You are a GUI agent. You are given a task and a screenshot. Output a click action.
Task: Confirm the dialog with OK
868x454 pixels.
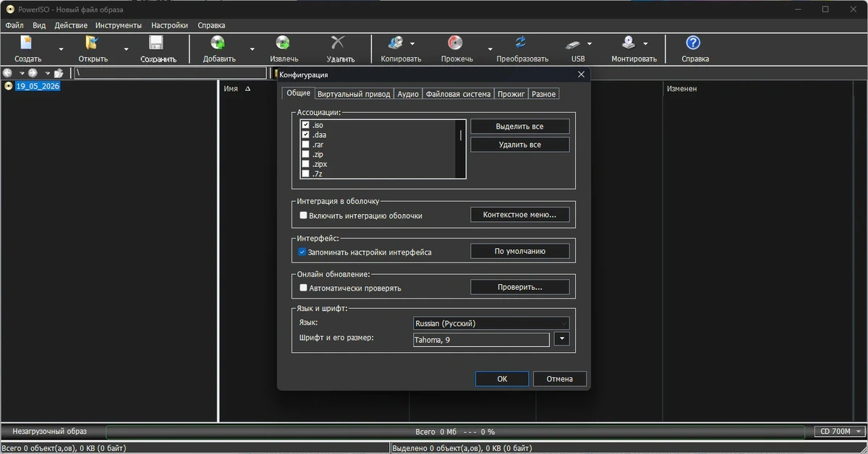(x=502, y=379)
